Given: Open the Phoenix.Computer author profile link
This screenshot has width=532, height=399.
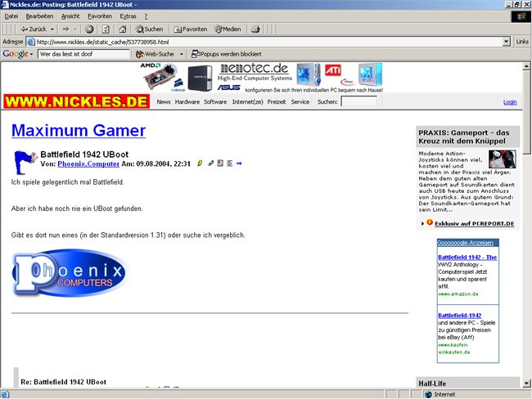Looking at the screenshot, I should point(88,164).
